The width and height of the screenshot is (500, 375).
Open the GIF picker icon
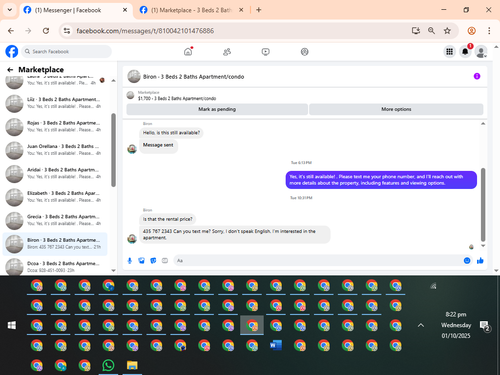coord(165,261)
